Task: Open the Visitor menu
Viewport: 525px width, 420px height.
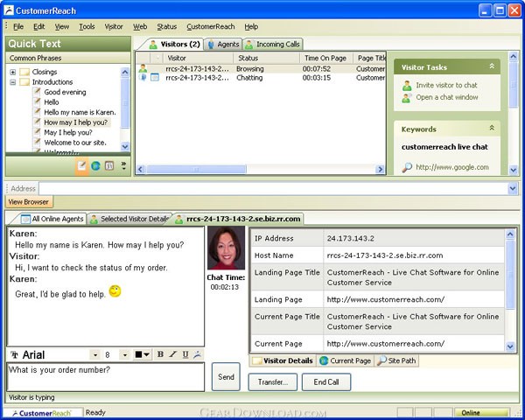Action: pyautogui.click(x=114, y=27)
